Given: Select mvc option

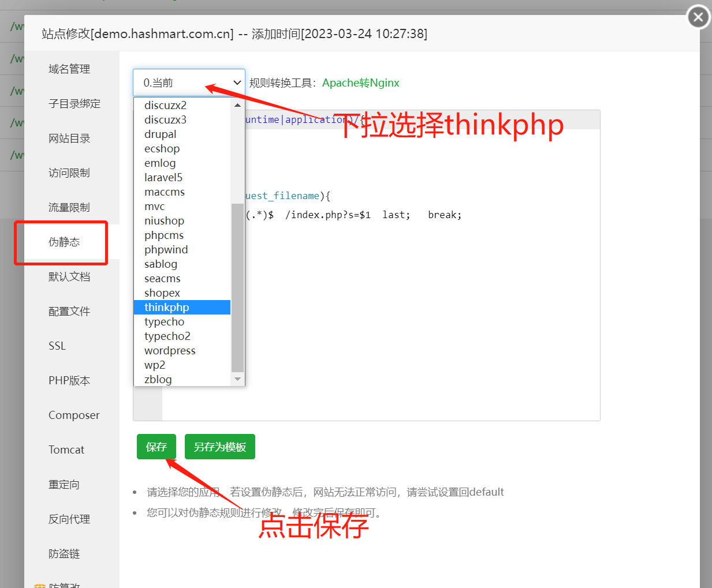Looking at the screenshot, I should pyautogui.click(x=182, y=206).
